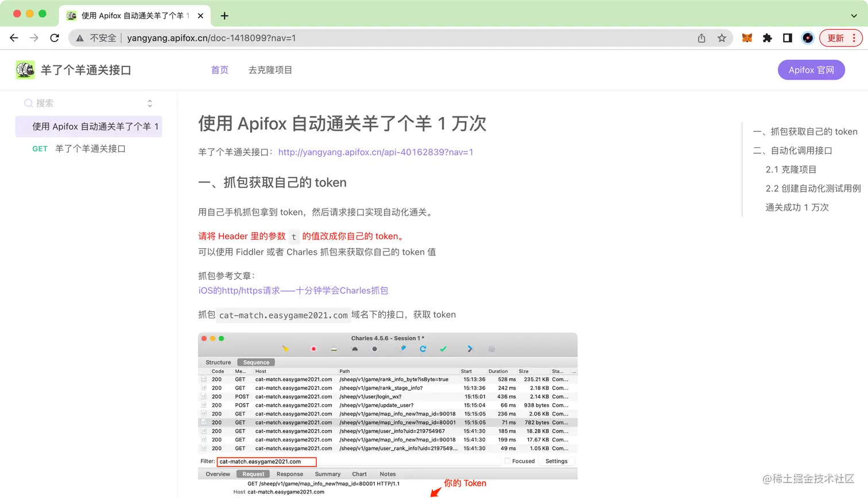Click the browser forward arrow
The width and height of the screenshot is (868, 498).
[x=34, y=38]
